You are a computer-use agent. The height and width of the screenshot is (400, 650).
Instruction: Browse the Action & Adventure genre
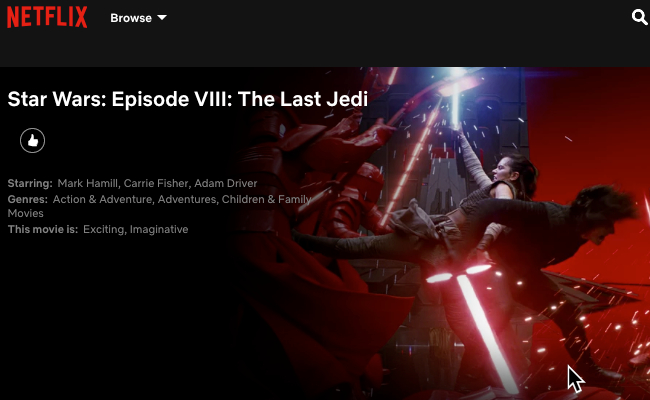[102, 199]
